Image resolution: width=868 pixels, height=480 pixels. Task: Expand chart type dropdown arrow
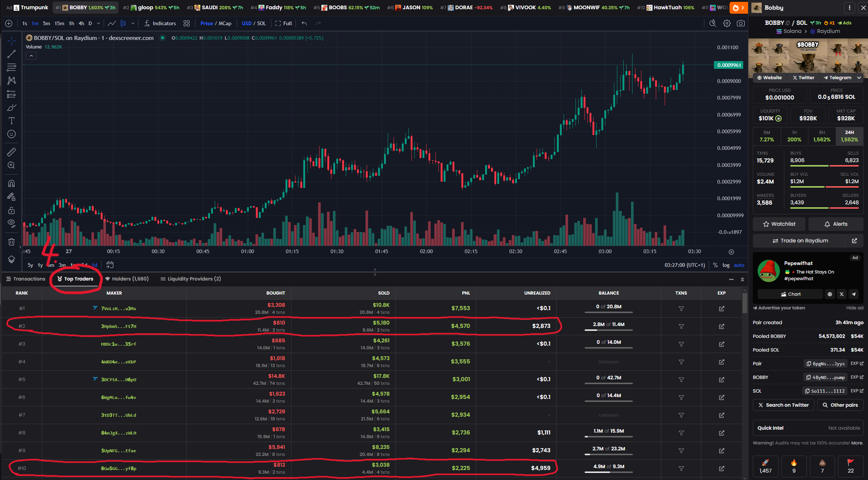point(133,23)
